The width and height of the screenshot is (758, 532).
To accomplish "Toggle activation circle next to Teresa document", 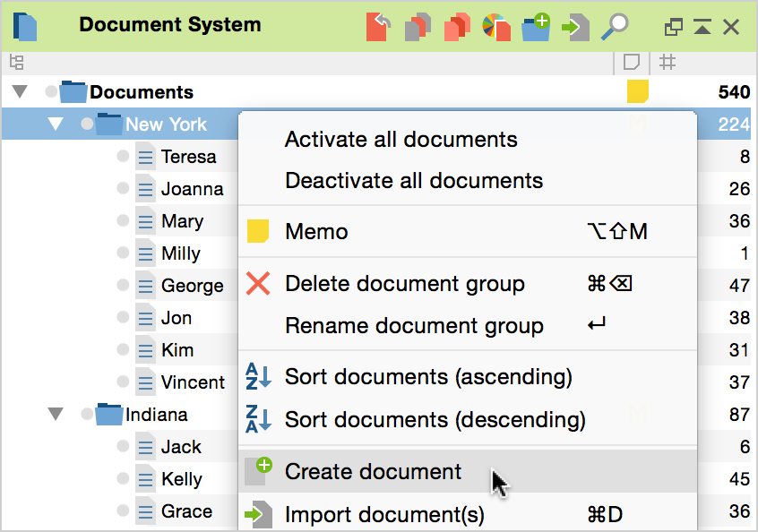I will (123, 157).
